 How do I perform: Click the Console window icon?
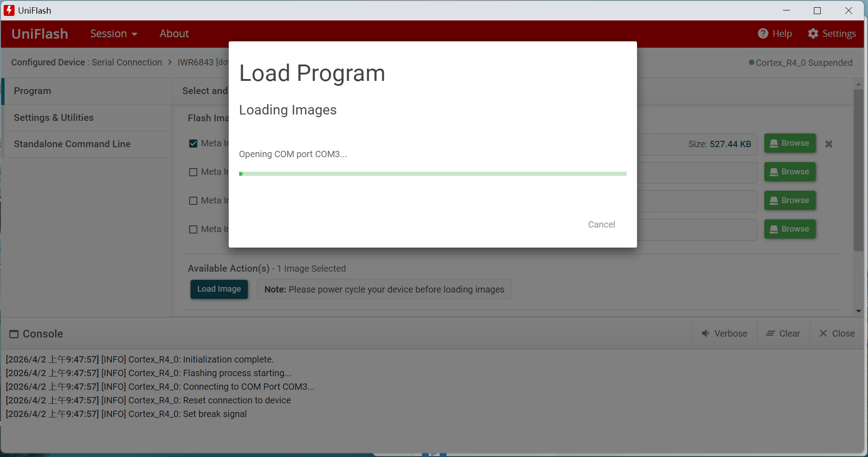(x=14, y=334)
